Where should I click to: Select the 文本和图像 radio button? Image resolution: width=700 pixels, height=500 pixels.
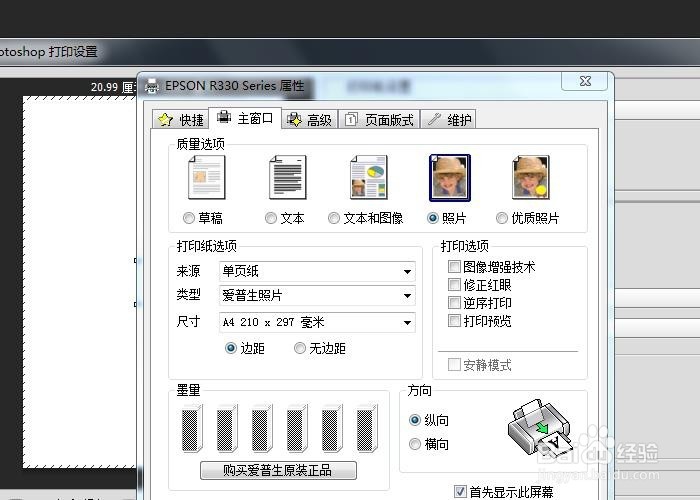[333, 218]
